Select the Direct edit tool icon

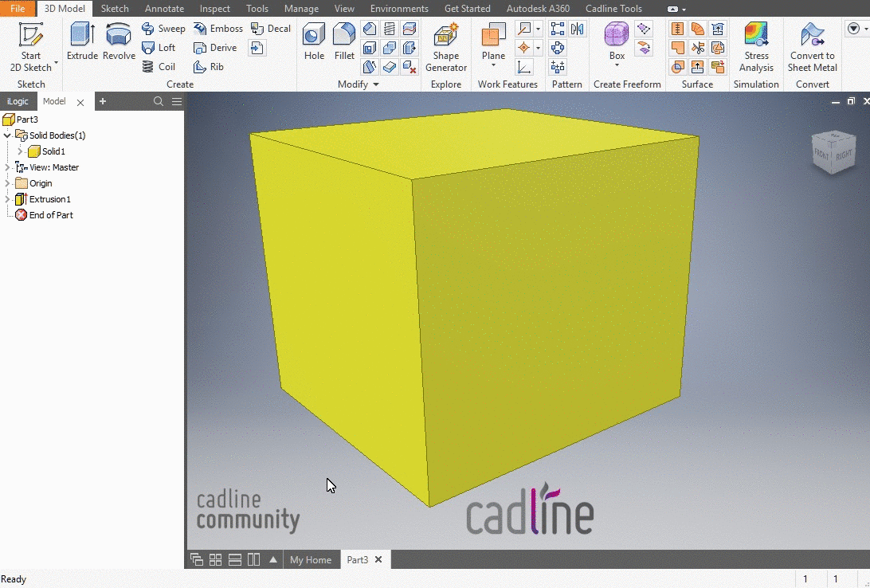[410, 48]
